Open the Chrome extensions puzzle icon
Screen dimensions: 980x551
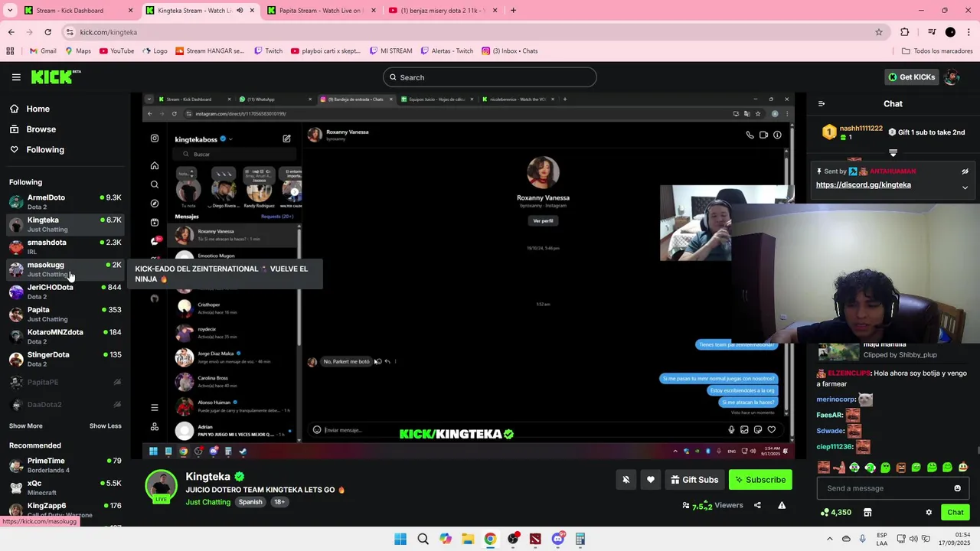905,32
